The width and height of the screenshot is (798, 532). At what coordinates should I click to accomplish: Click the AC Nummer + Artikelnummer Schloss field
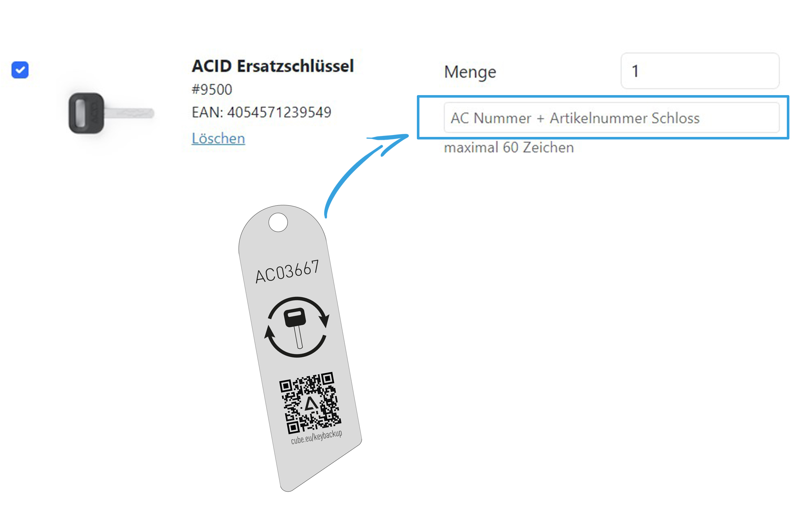coord(611,118)
